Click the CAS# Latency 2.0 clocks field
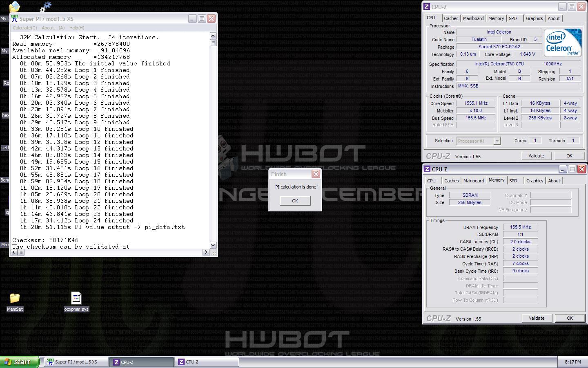 click(x=520, y=242)
